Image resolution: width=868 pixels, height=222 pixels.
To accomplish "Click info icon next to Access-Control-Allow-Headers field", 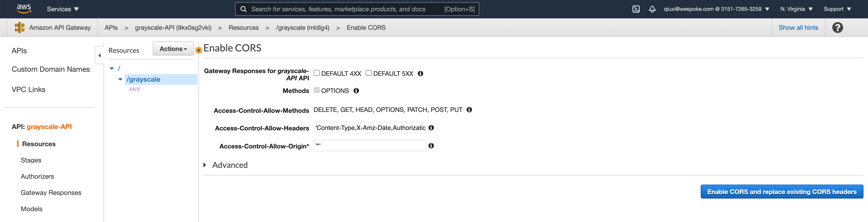I will coord(431,128).
